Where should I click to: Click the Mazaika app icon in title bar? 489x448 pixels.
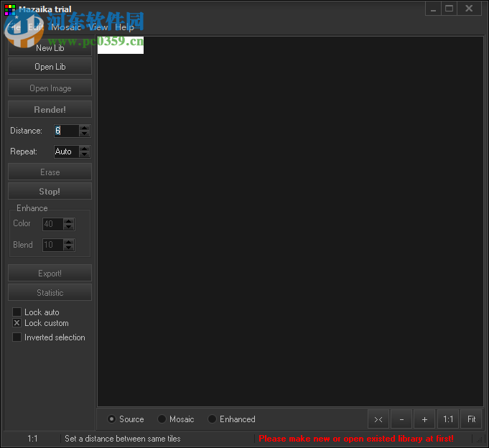click(x=10, y=9)
